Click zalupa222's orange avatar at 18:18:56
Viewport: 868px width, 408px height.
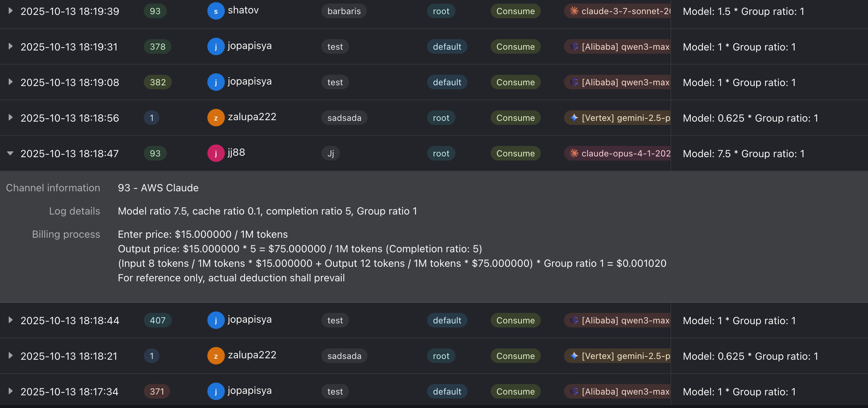click(x=216, y=118)
